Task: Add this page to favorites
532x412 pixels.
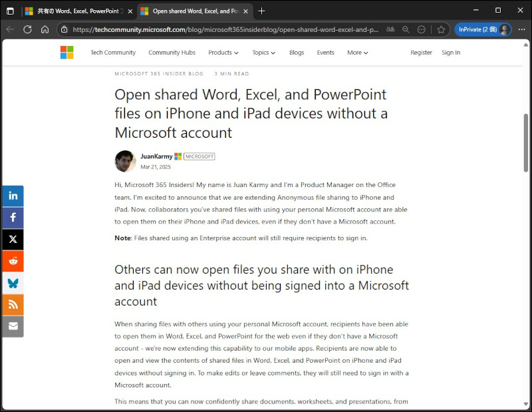Action: click(441, 29)
